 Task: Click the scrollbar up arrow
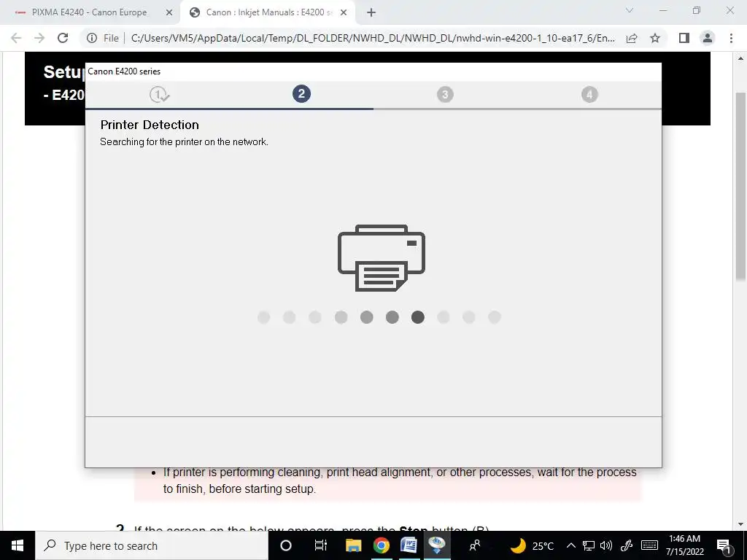click(740, 58)
